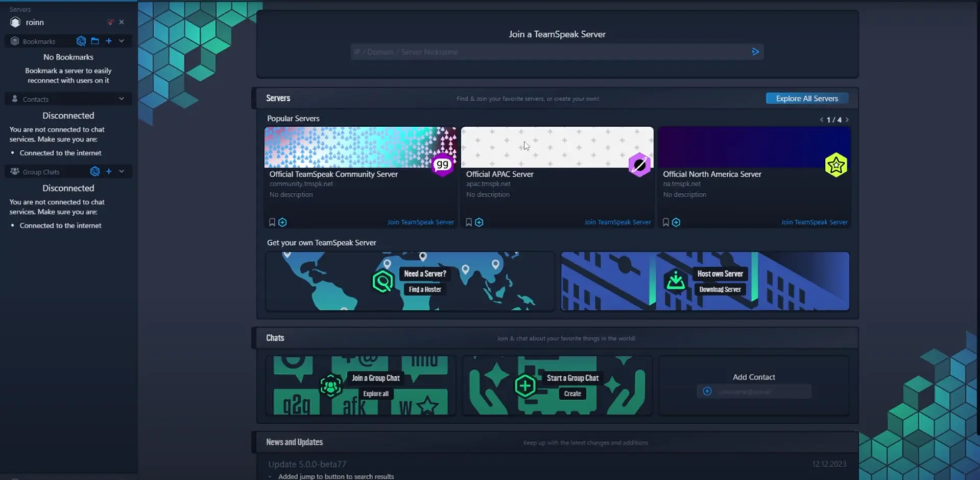Viewport: 980px width, 480px height.
Task: Click the plus circle icon on Community Server card
Action: click(282, 222)
